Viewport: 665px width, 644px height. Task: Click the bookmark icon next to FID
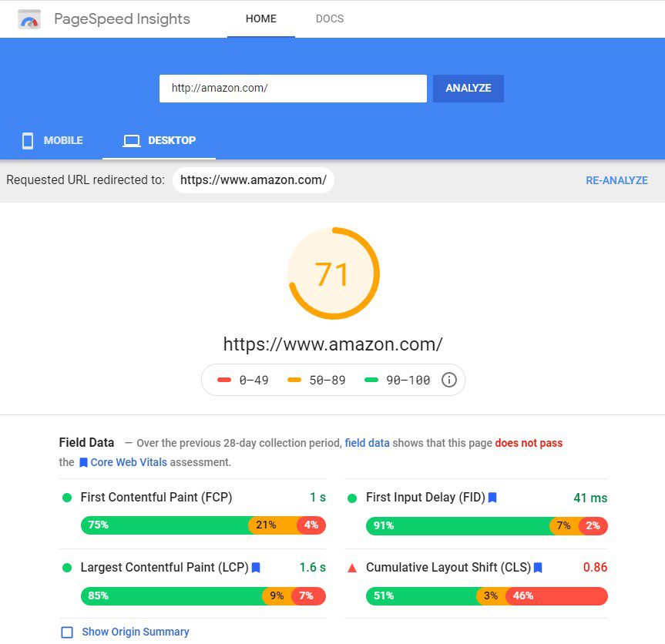point(492,498)
